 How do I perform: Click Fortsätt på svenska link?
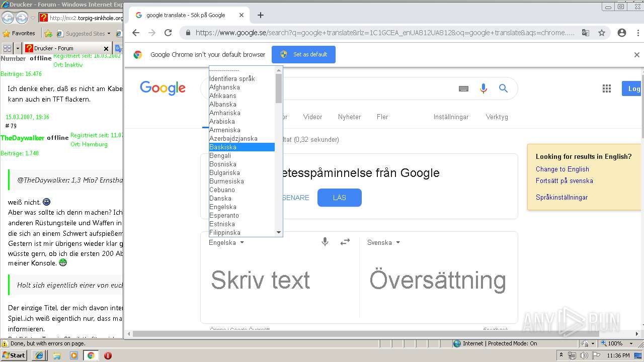564,180
